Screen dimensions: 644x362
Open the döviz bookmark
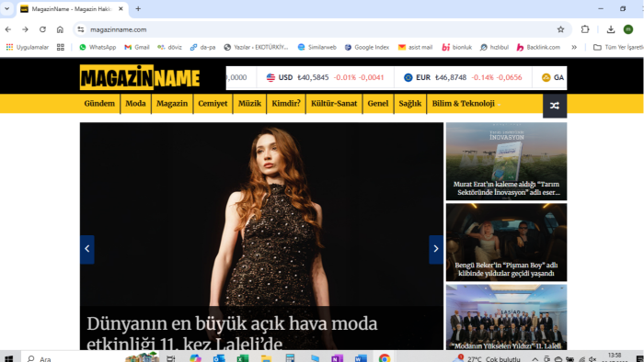tap(169, 47)
